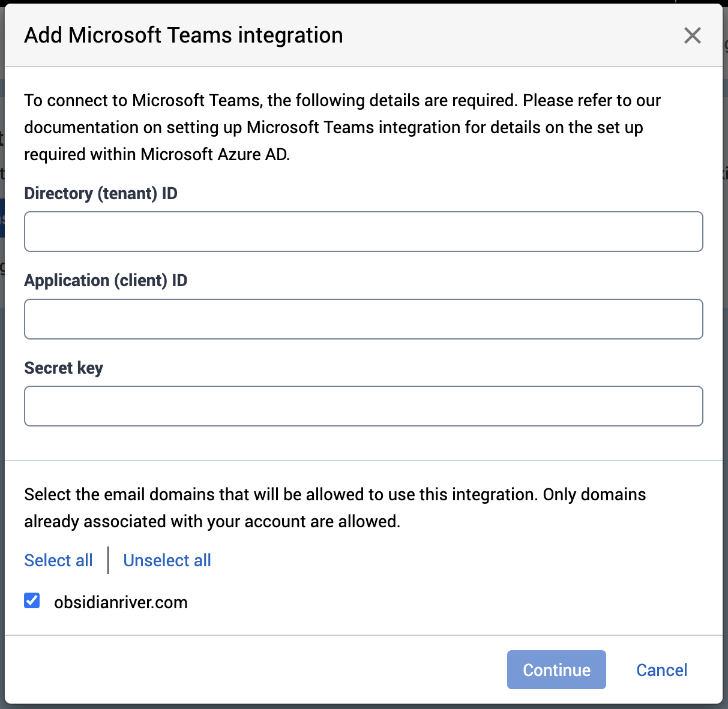Click the email domains instruction text
The width and height of the screenshot is (728, 709).
pos(335,507)
